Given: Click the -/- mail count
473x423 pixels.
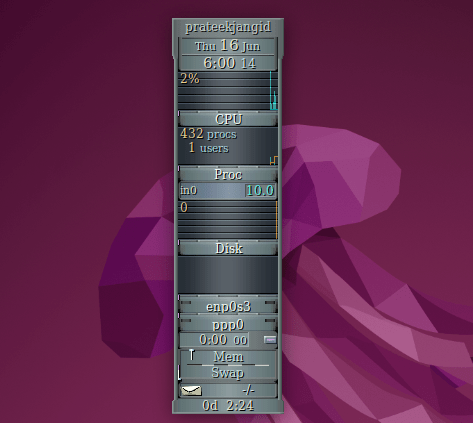Looking at the screenshot, I should pos(248,390).
